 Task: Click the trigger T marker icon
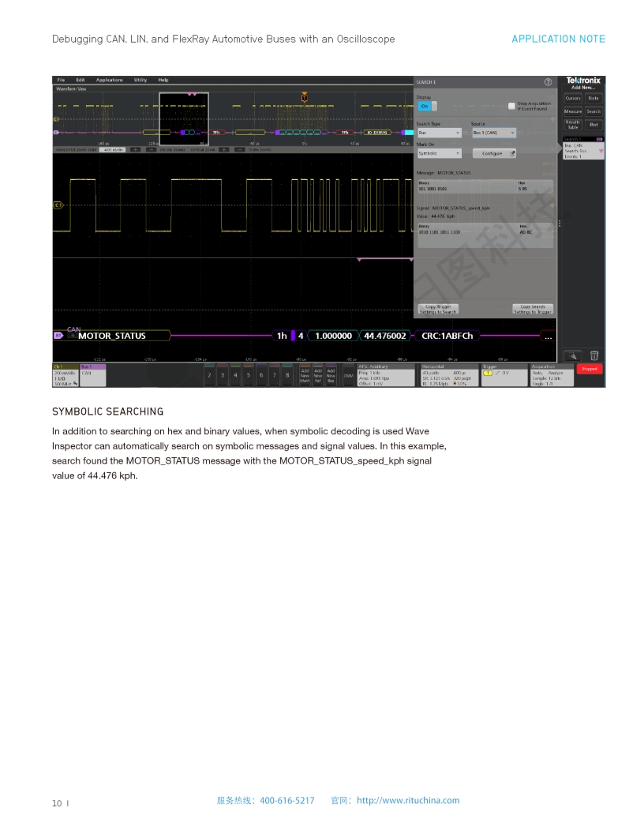[305, 97]
